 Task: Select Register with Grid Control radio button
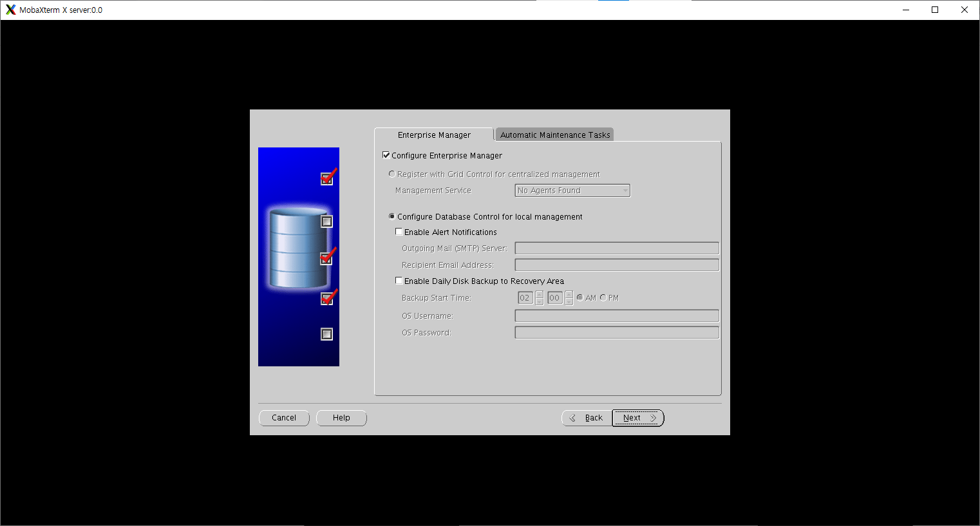391,174
